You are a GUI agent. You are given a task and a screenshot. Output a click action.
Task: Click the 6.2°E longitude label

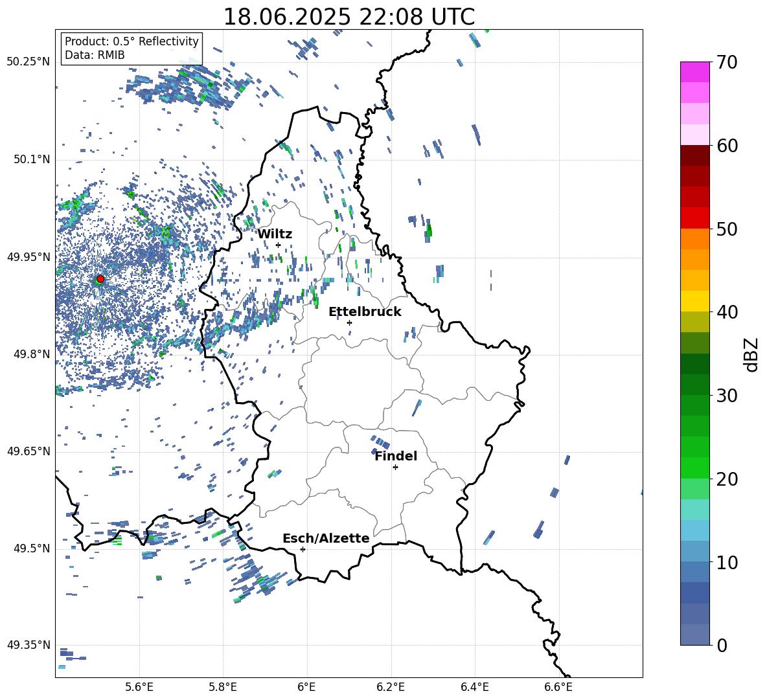[391, 687]
